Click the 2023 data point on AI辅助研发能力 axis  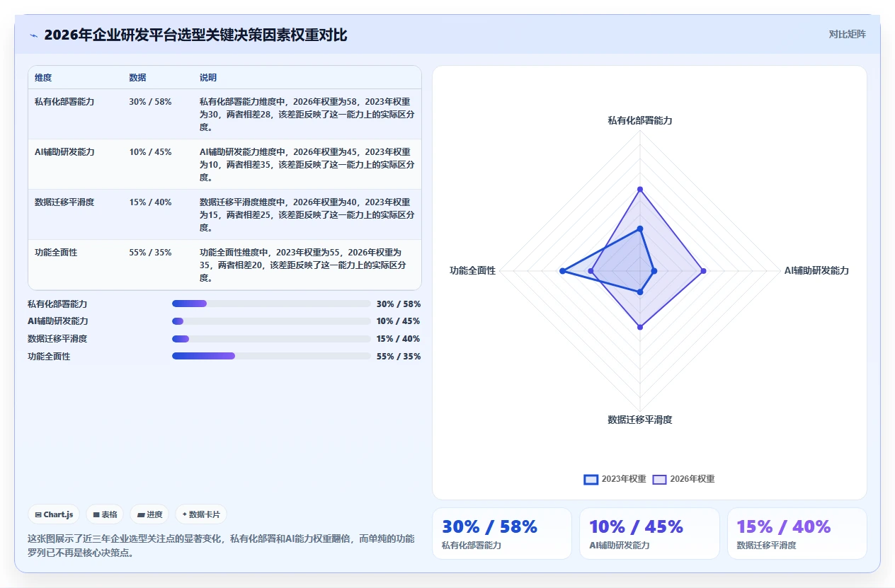click(654, 271)
